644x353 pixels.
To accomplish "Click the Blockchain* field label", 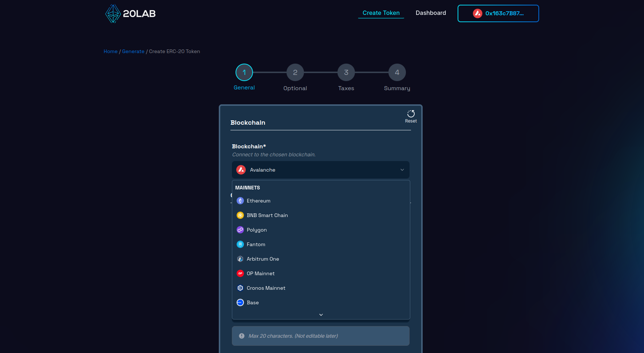I will click(249, 146).
